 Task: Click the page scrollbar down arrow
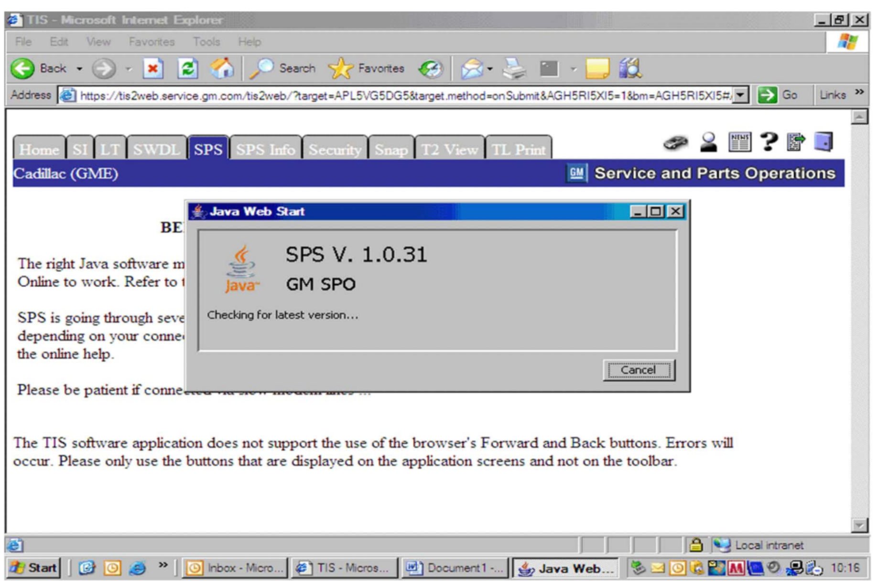(x=859, y=525)
